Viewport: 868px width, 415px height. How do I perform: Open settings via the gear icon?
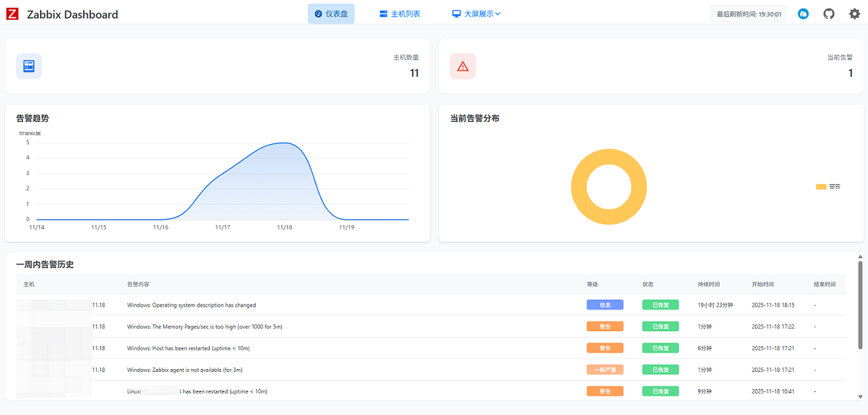pos(854,14)
